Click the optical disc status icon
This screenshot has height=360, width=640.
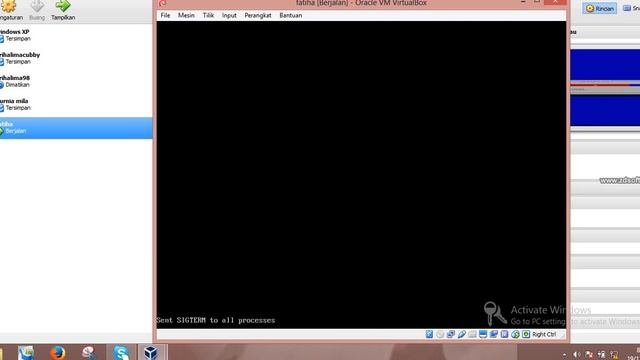[x=440, y=334]
